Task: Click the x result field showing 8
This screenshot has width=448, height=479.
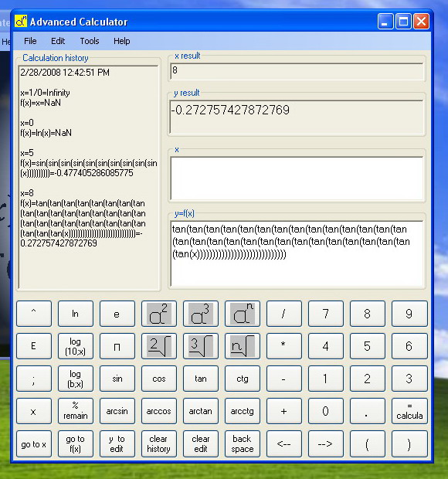Action: pos(297,71)
